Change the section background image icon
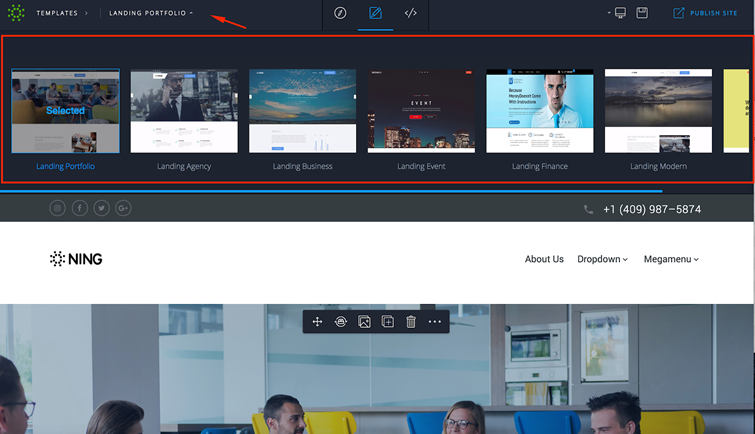This screenshot has width=755, height=434. tap(364, 322)
